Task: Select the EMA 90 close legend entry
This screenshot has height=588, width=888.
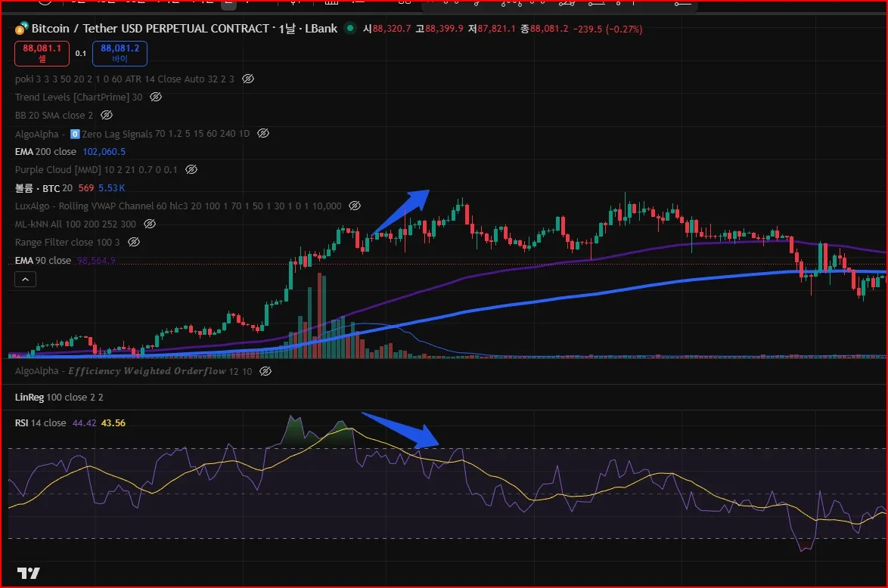Action: (43, 260)
